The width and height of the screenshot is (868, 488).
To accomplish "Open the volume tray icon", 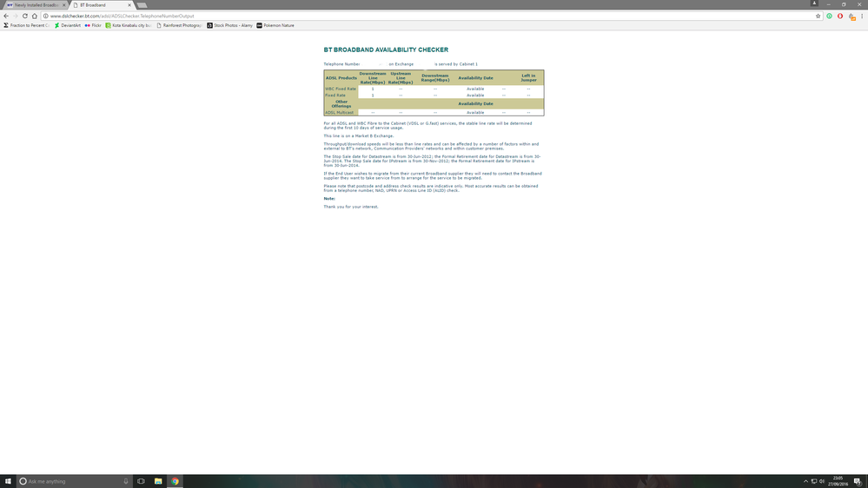I will 822,481.
